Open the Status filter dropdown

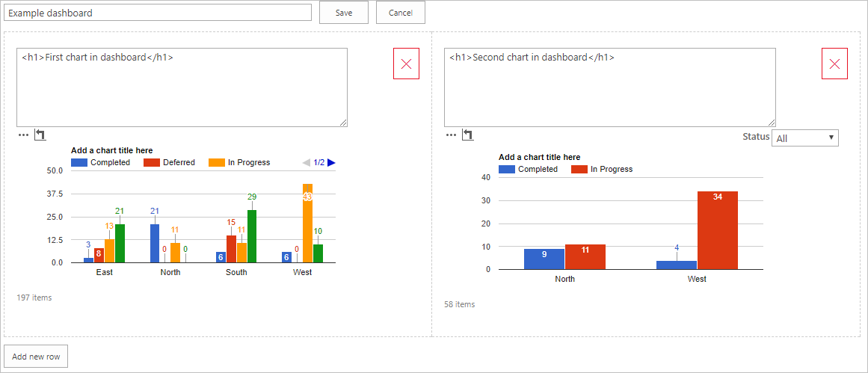click(804, 138)
